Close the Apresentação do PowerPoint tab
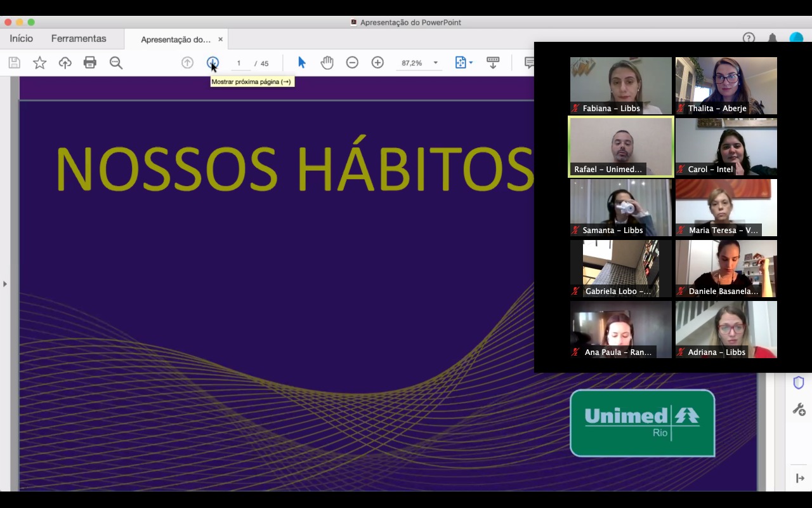Viewport: 812px width, 508px height. click(x=220, y=39)
